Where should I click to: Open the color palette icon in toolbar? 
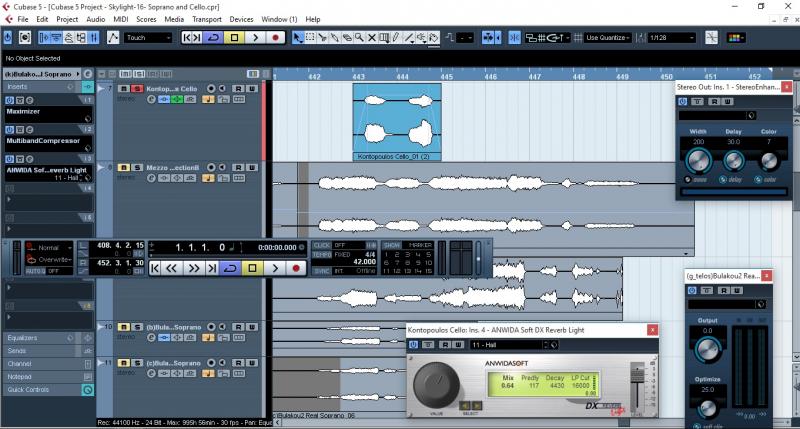pos(736,38)
